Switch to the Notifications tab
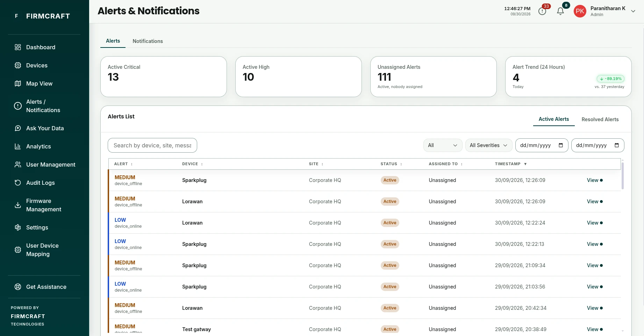Viewport: 644px width, 336px height. coord(148,41)
